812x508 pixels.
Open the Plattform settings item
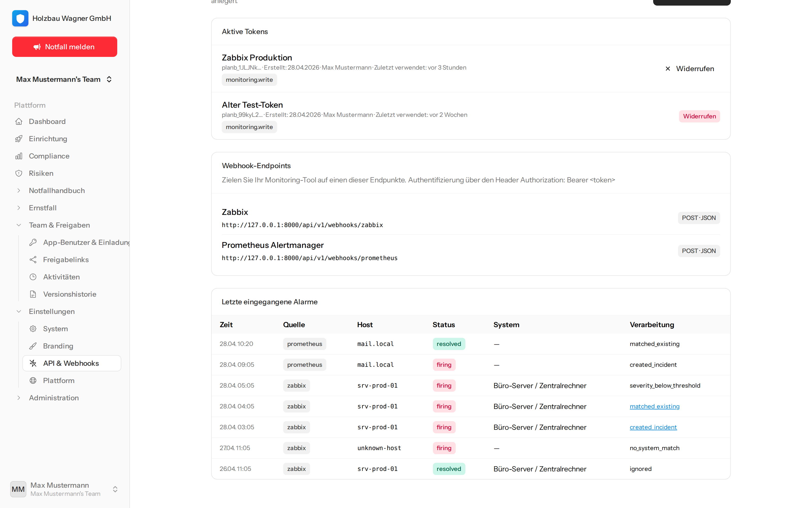pos(72,381)
